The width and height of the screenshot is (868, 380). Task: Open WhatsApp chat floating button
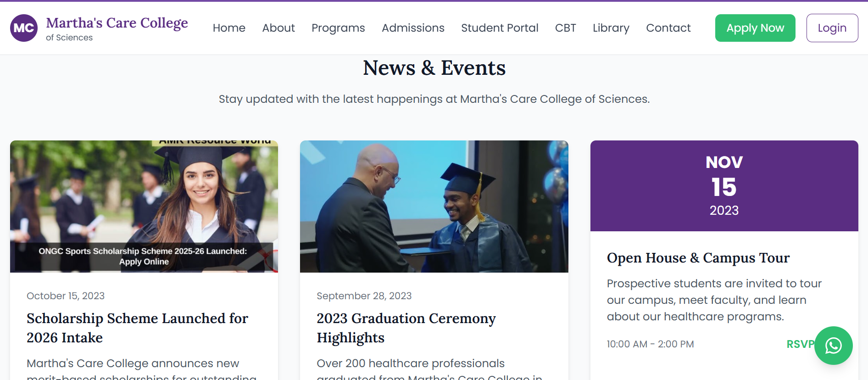(833, 346)
